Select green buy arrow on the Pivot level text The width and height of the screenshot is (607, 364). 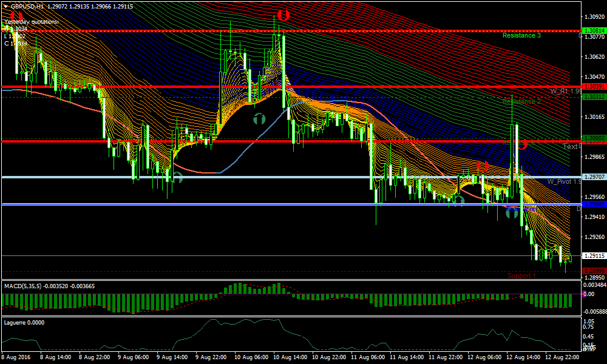pyautogui.click(x=512, y=212)
